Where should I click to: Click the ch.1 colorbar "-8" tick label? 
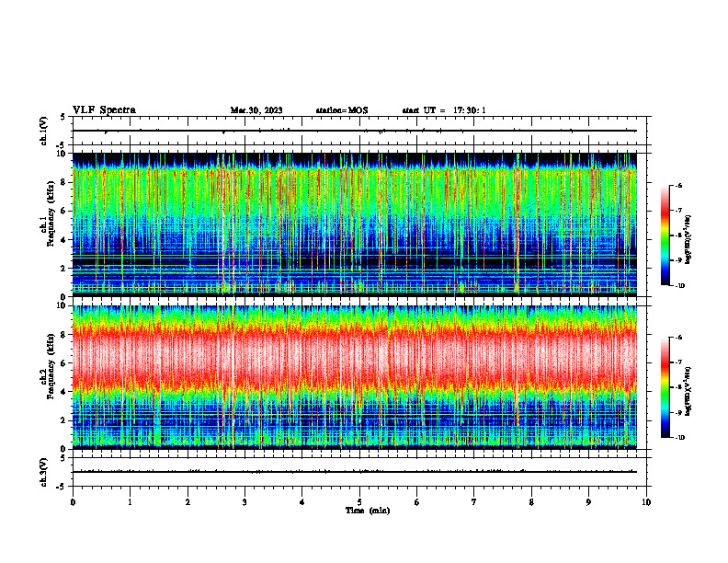(678, 236)
